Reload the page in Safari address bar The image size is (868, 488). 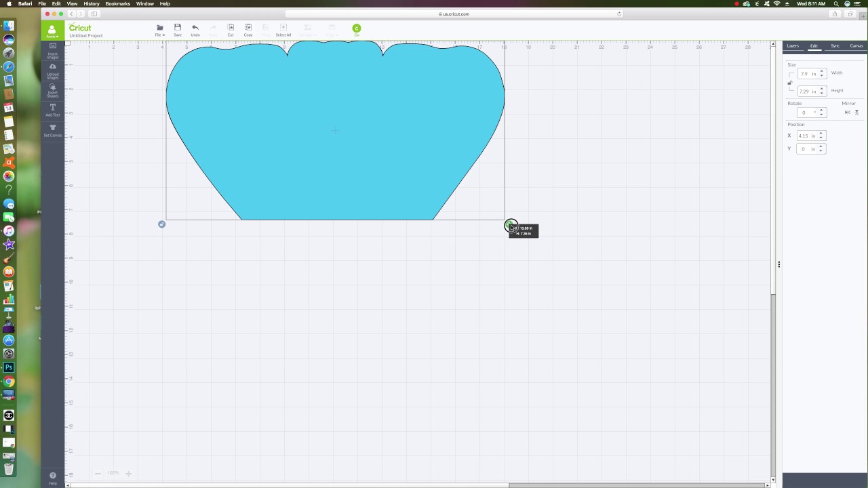click(x=619, y=14)
